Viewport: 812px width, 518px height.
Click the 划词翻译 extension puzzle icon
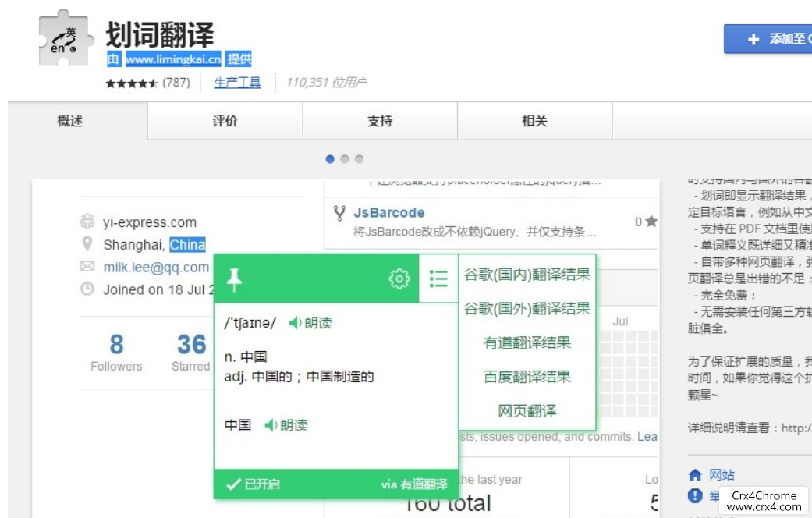[x=66, y=37]
